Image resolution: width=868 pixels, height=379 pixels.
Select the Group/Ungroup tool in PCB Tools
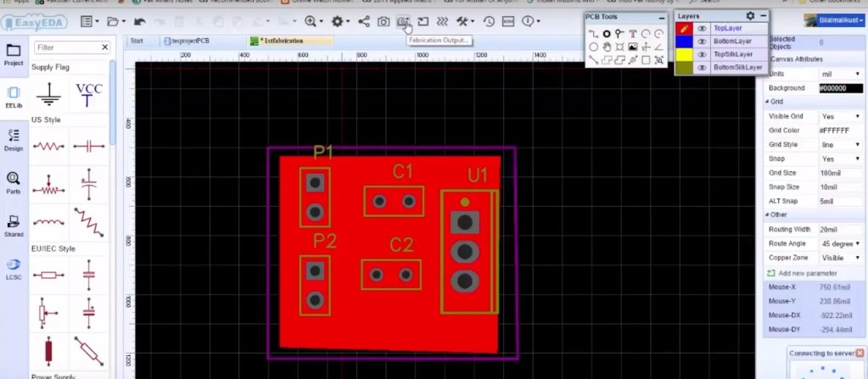click(658, 59)
